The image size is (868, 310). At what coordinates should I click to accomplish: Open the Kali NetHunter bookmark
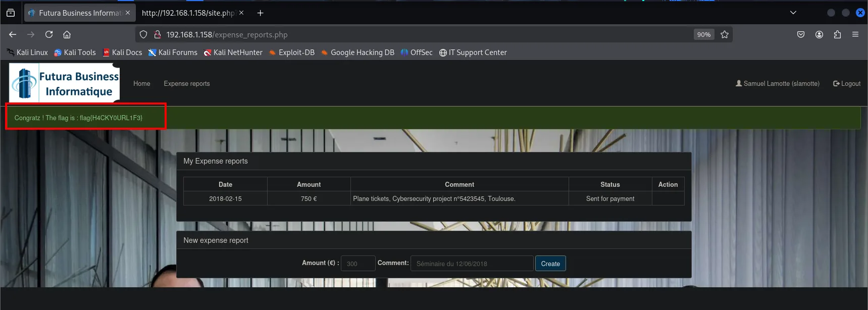pyautogui.click(x=233, y=53)
